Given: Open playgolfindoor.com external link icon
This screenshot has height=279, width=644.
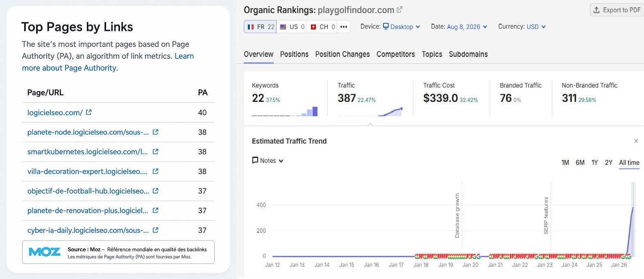Looking at the screenshot, I should tap(399, 9).
